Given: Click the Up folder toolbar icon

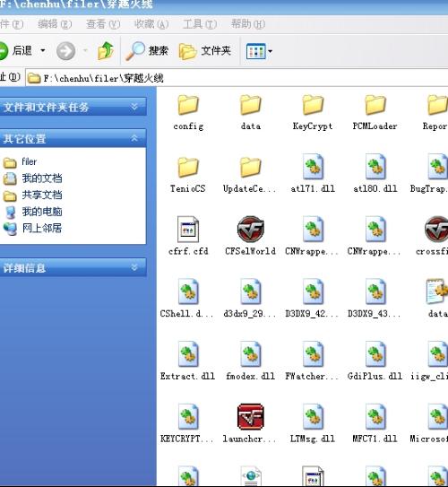Looking at the screenshot, I should click(106, 50).
